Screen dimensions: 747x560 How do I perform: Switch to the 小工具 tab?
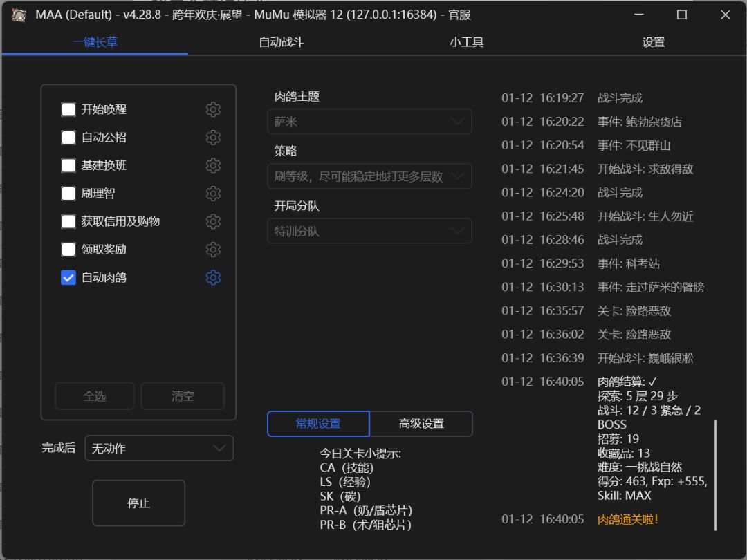[x=467, y=42]
